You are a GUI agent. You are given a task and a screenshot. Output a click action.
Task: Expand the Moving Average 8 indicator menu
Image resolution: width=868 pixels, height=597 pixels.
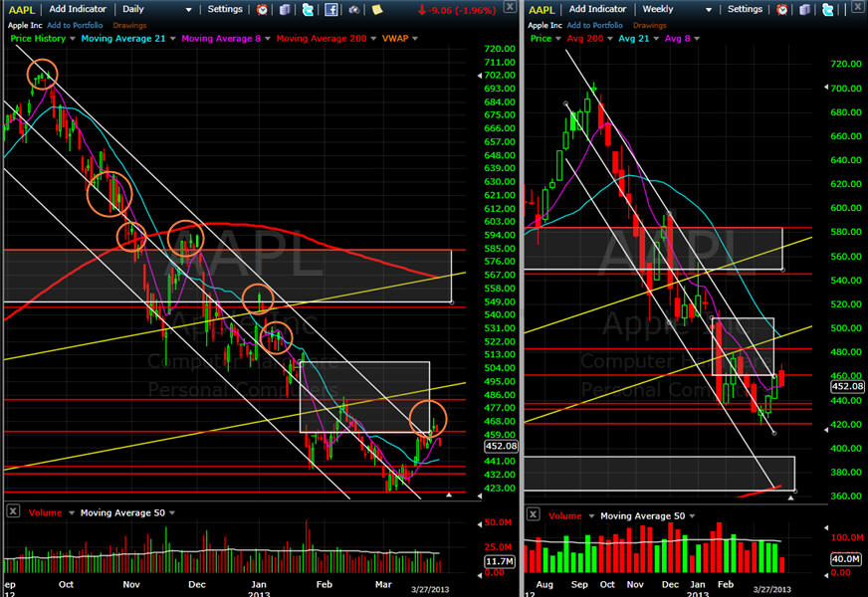(268, 39)
